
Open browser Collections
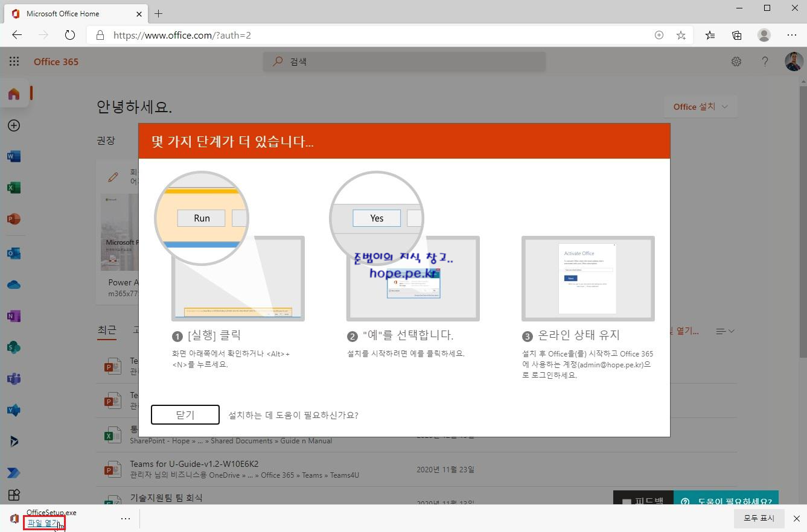click(737, 35)
